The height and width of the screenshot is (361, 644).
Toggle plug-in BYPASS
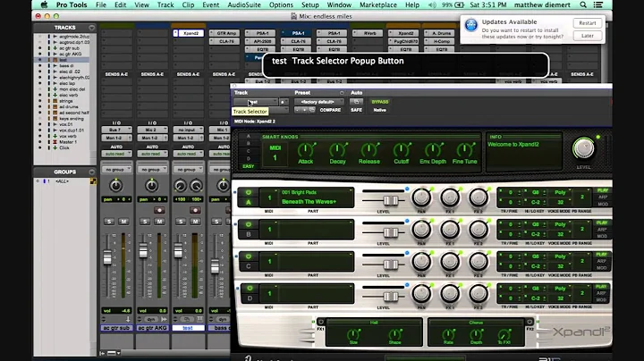pyautogui.click(x=379, y=102)
